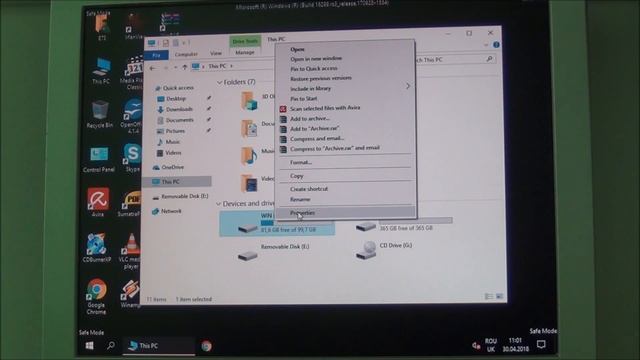Open Videos in the navigation pane
The image size is (640, 360).
[x=173, y=153]
